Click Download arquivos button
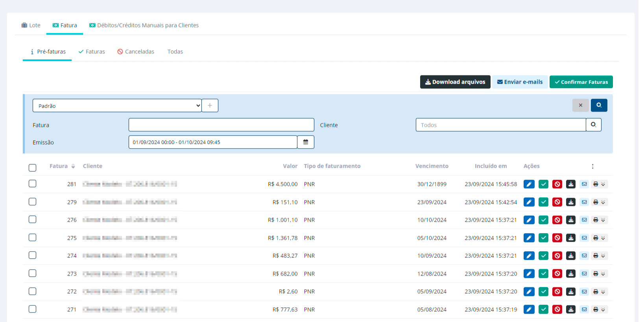Viewport: 644px width, 322px height. coord(455,82)
